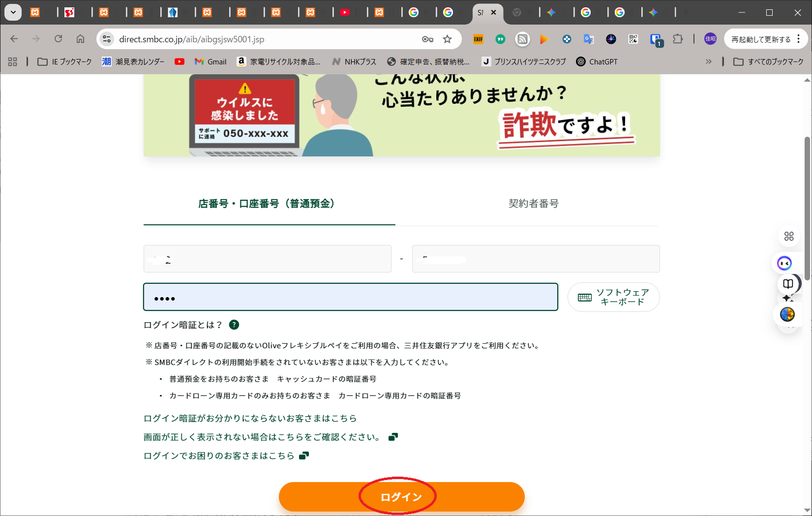Click the Google Translate extension icon
This screenshot has width=812, height=516.
(589, 39)
